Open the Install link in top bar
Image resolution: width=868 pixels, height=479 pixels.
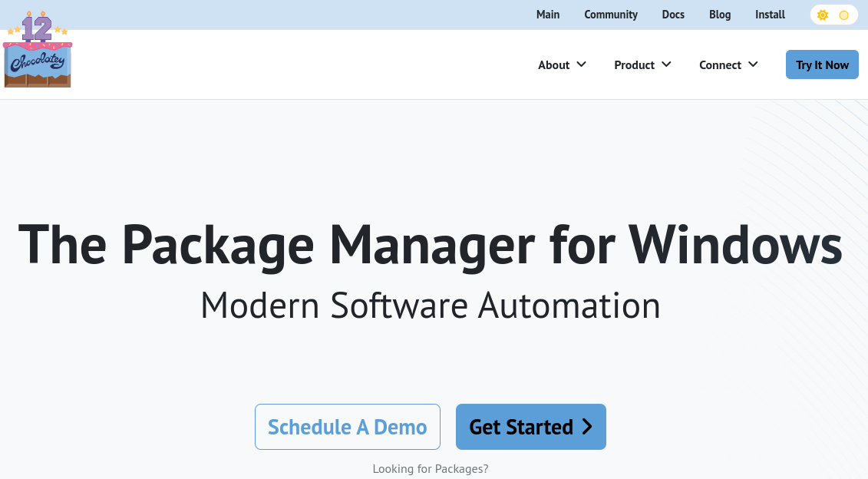(770, 15)
